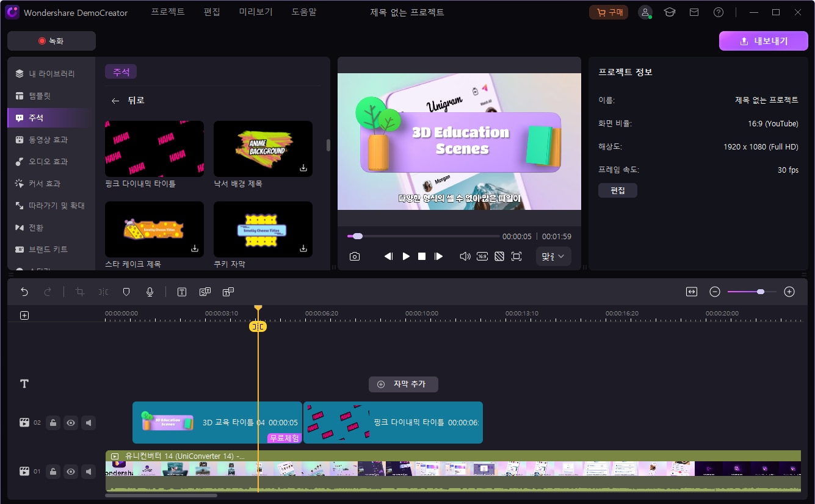Select 템플릿 in sidebar
The height and width of the screenshot is (504, 815).
pos(51,96)
